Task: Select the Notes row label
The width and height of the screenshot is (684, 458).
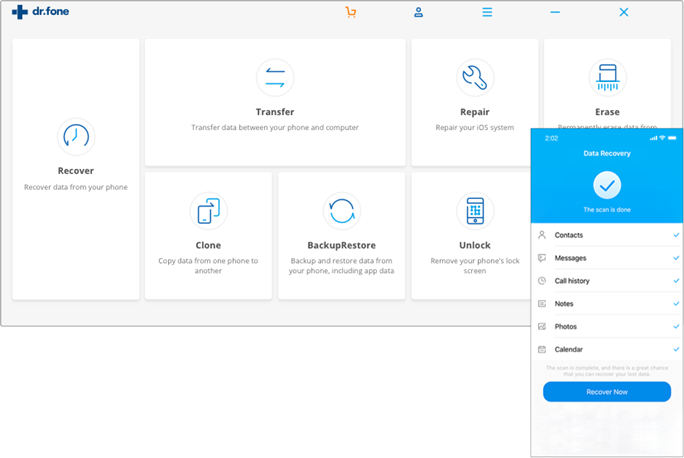Action: 564,304
